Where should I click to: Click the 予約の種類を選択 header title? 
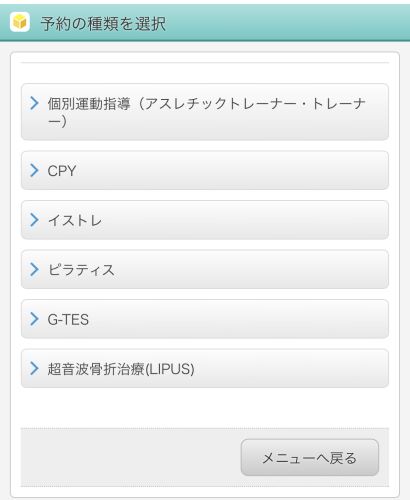[x=103, y=23]
